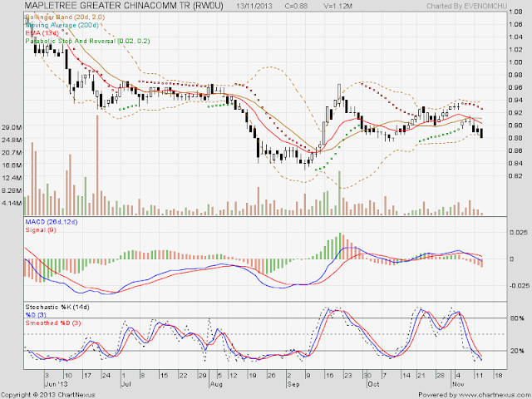The image size is (532, 399).
Task: Click the Jun '13 month label
Action: tap(57, 384)
